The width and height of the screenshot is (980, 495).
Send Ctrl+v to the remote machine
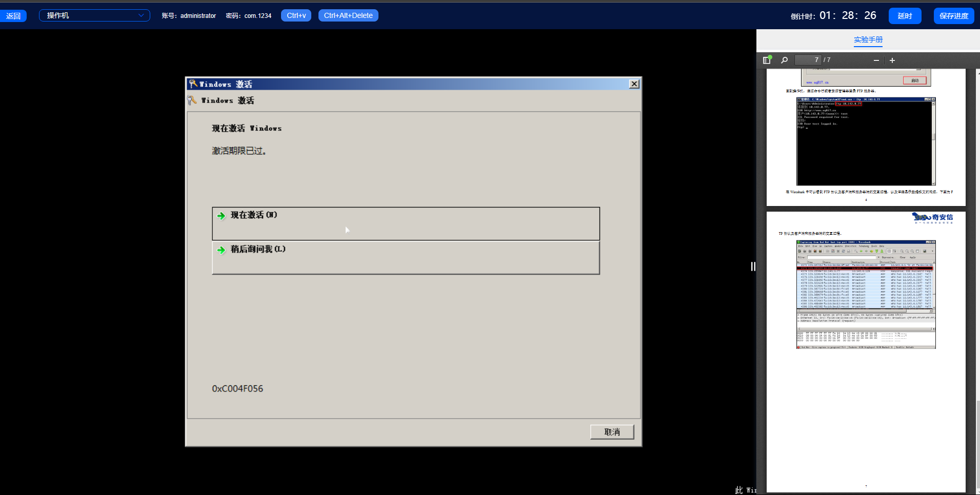(x=296, y=15)
